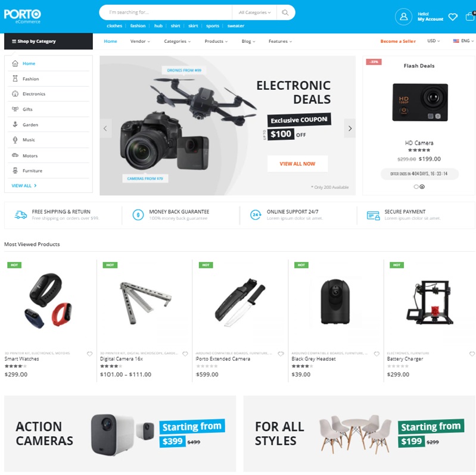Expand the ENG language dropdown

[x=463, y=41]
